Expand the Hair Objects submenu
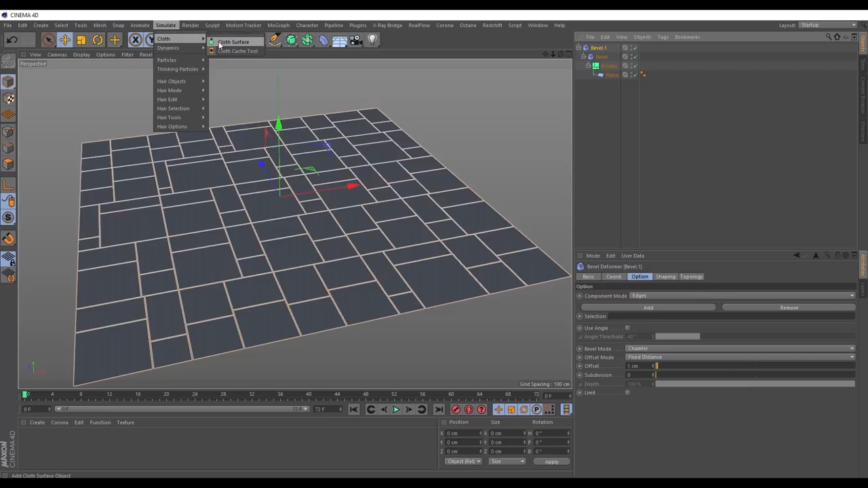 180,81
